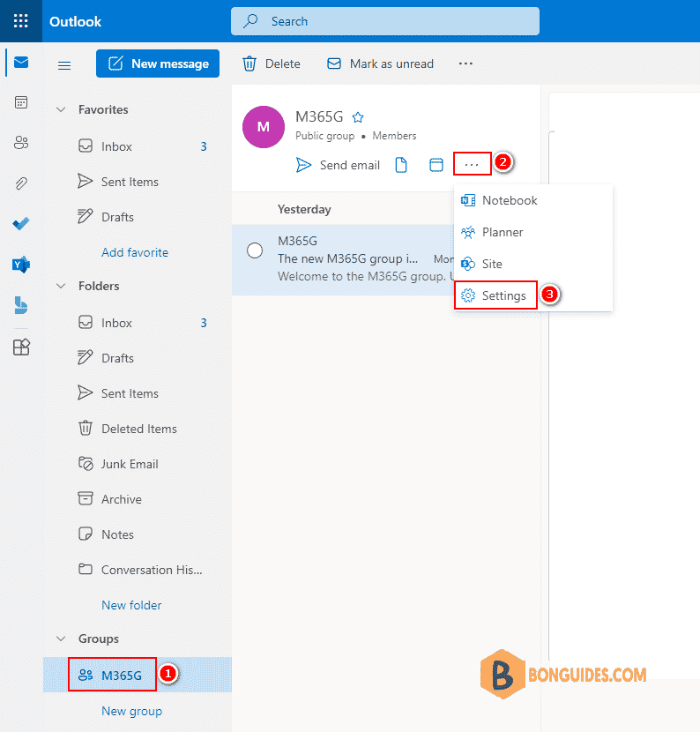Image resolution: width=700 pixels, height=732 pixels.
Task: Open Inbox under Favorites
Action: tap(138, 146)
